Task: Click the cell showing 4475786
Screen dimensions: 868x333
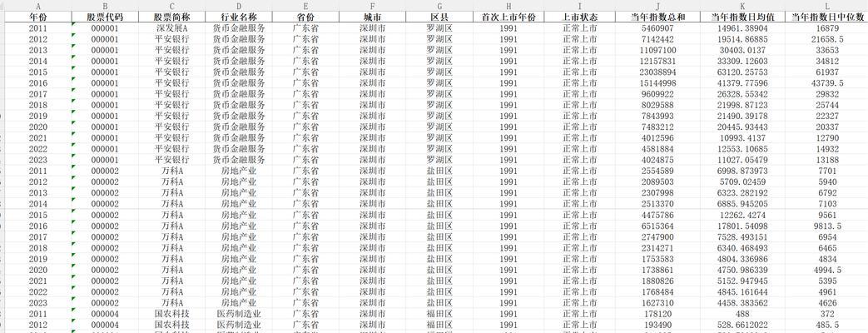Action: tap(657, 215)
